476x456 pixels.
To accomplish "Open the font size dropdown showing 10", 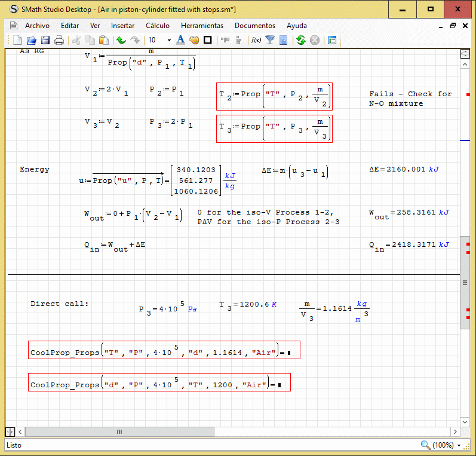I will 169,40.
